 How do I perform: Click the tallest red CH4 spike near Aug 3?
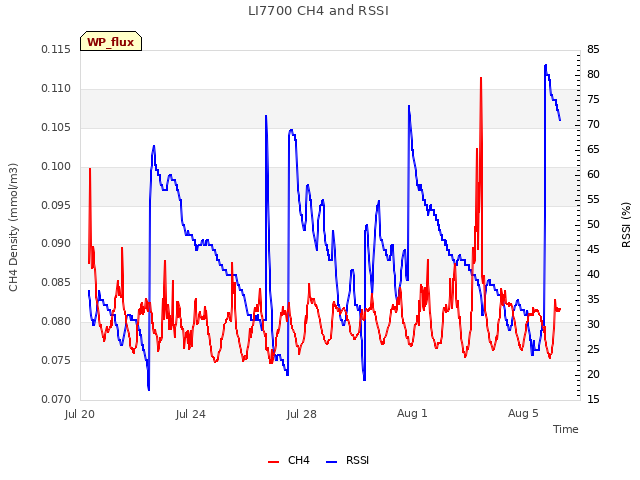click(x=481, y=78)
